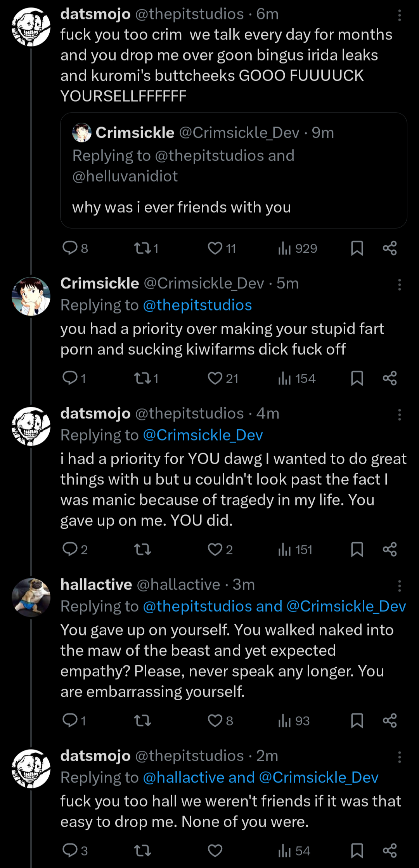Screen dimensions: 419x868
Task: Bookmark Crimsickle's reply tweet
Action: [357, 378]
